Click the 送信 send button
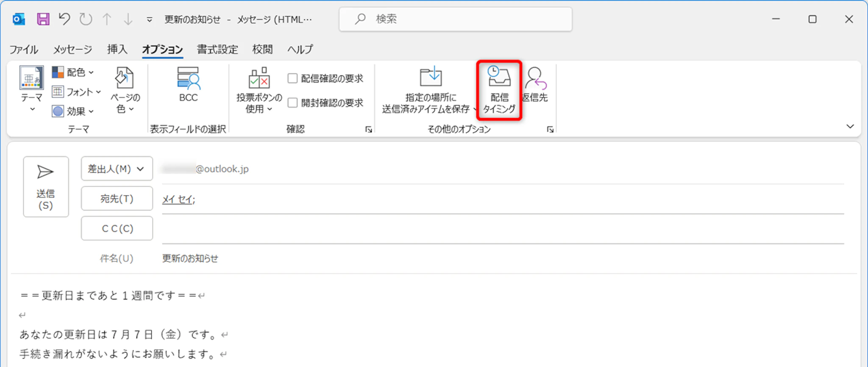Viewport: 868px width, 367px height. click(46, 186)
